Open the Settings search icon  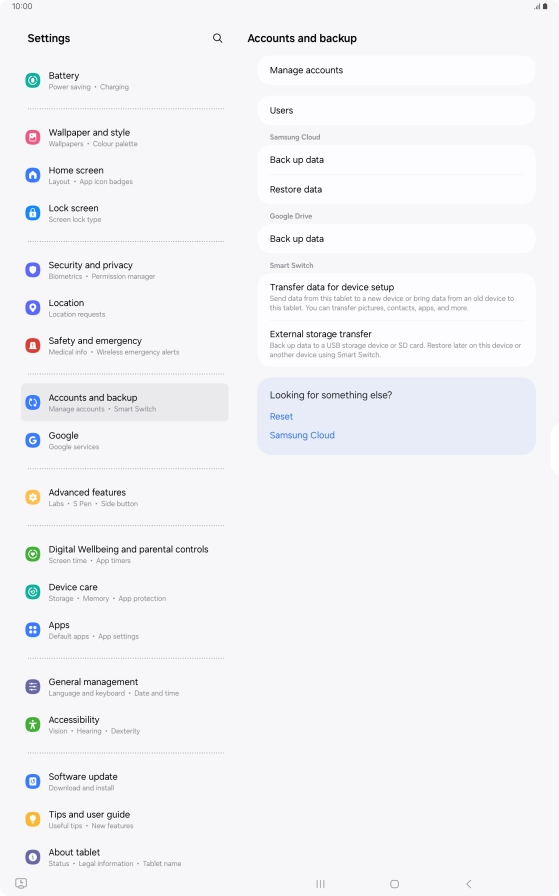[x=217, y=38]
